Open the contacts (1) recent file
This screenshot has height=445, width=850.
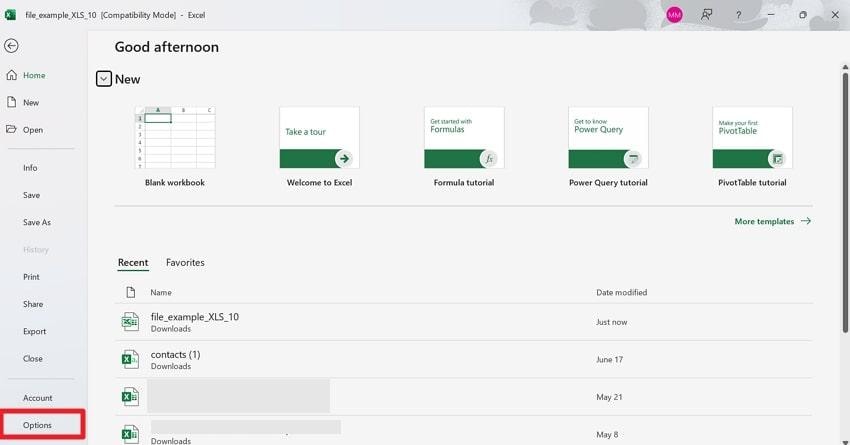point(464,359)
